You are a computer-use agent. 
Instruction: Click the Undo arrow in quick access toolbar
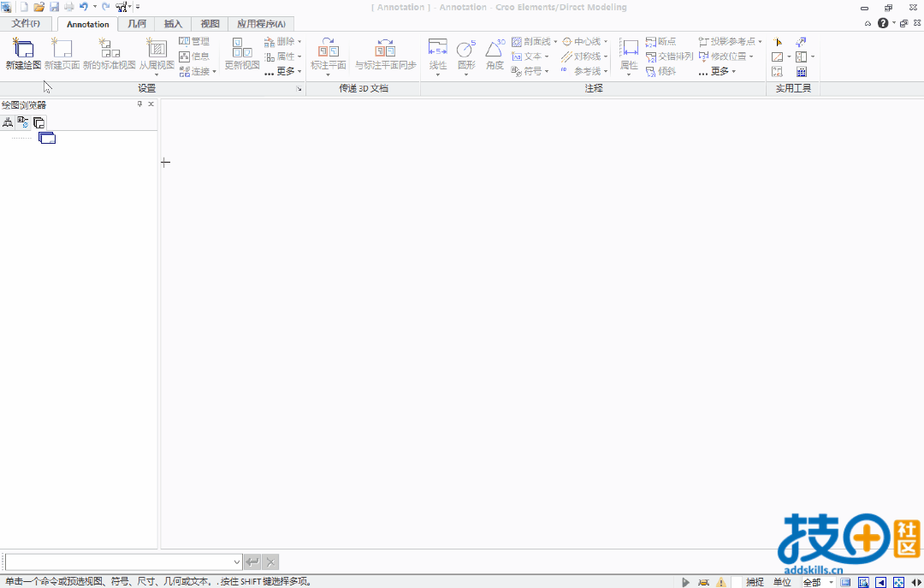tap(84, 7)
